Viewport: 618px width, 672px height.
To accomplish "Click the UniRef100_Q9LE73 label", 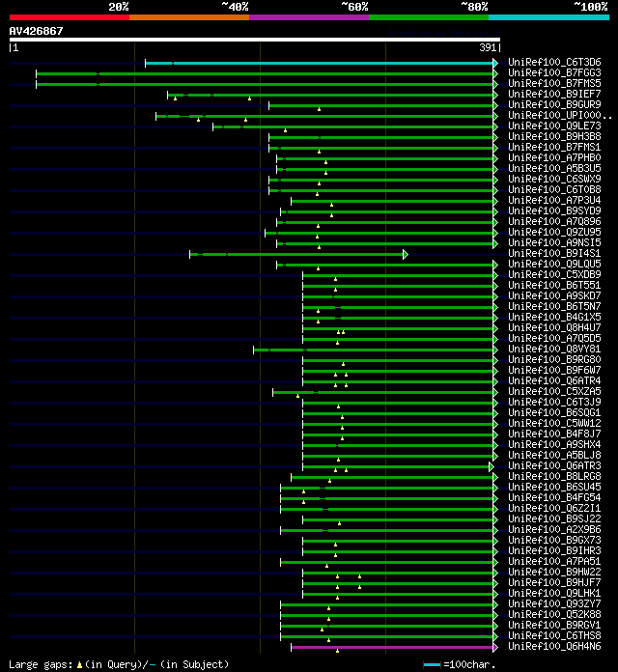I will coord(554,126).
